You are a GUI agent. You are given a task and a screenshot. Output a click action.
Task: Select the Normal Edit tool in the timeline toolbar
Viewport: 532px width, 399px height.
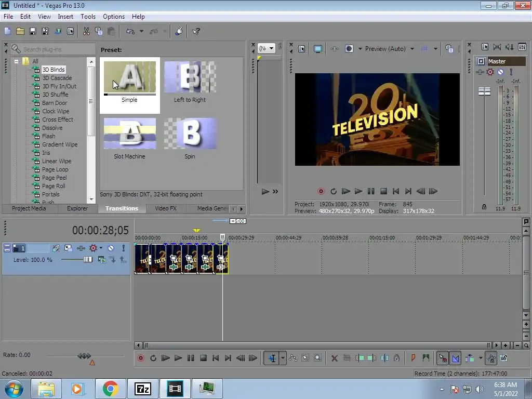272,358
